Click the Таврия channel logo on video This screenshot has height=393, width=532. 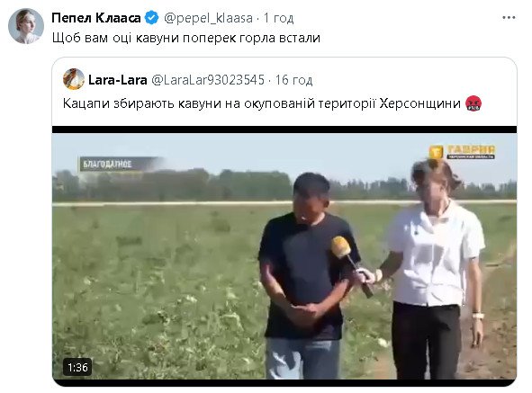[462, 152]
